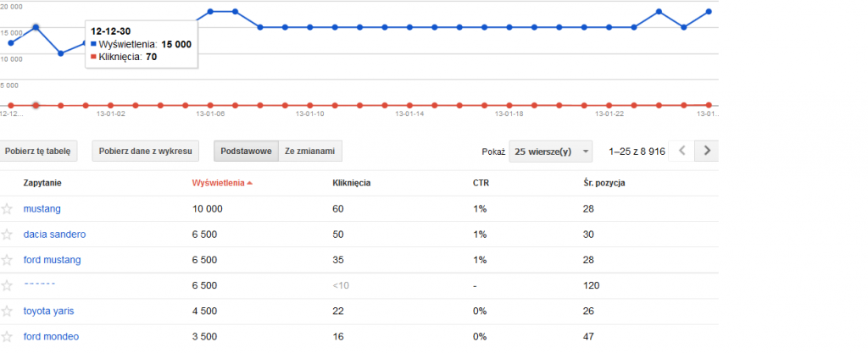Go to next results page arrow
868x353 pixels.
[707, 152]
